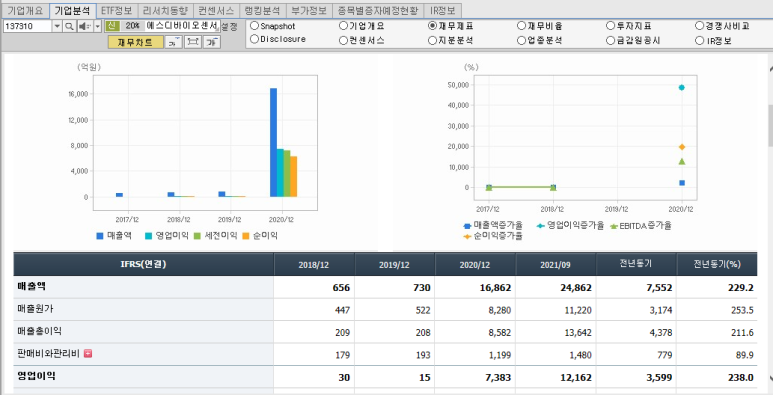This screenshot has height=395, width=773.
Task: Click the green 세전이익 legend swatch
Action: 197,236
